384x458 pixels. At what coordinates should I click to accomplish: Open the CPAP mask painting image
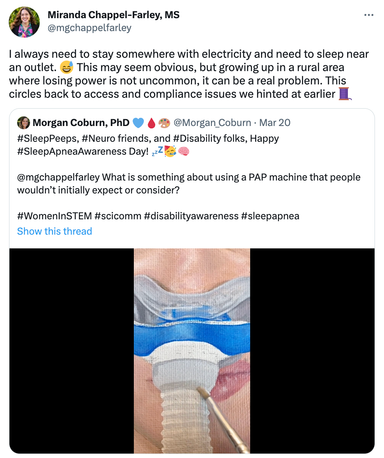pyautogui.click(x=192, y=351)
